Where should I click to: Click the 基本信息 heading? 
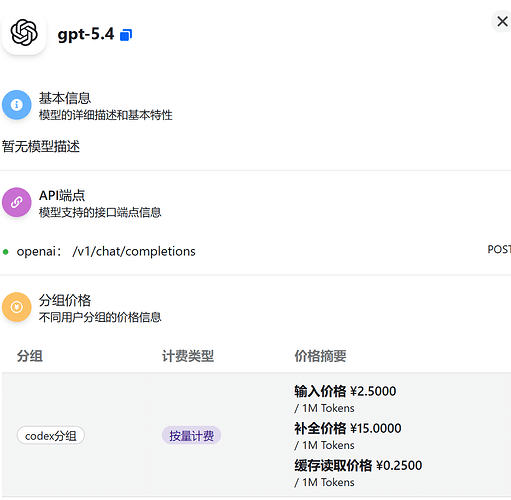coord(65,98)
